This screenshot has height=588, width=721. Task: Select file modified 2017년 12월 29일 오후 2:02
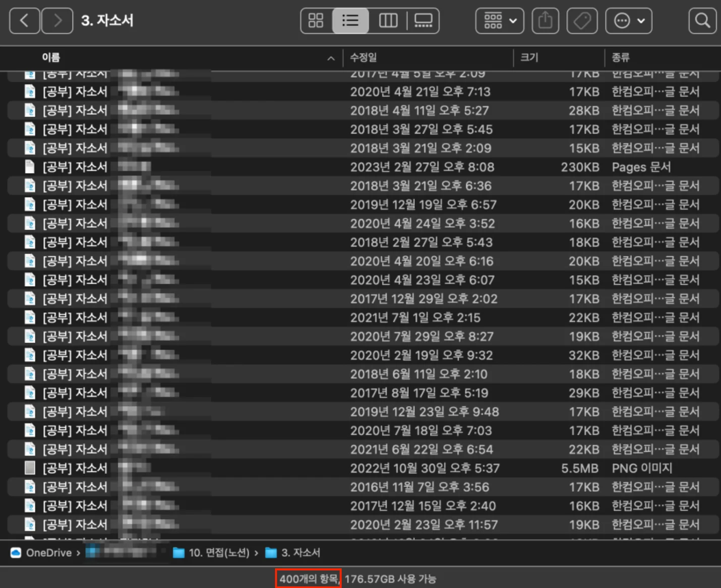[363, 299]
